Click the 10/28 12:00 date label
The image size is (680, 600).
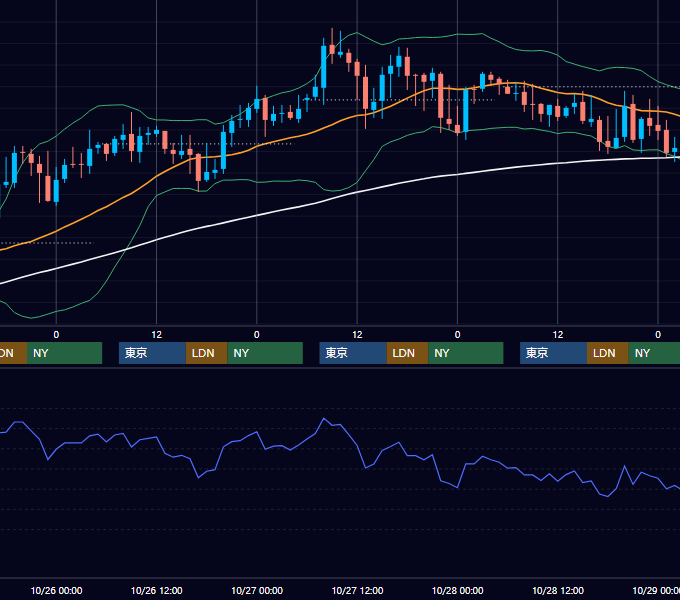(x=558, y=590)
